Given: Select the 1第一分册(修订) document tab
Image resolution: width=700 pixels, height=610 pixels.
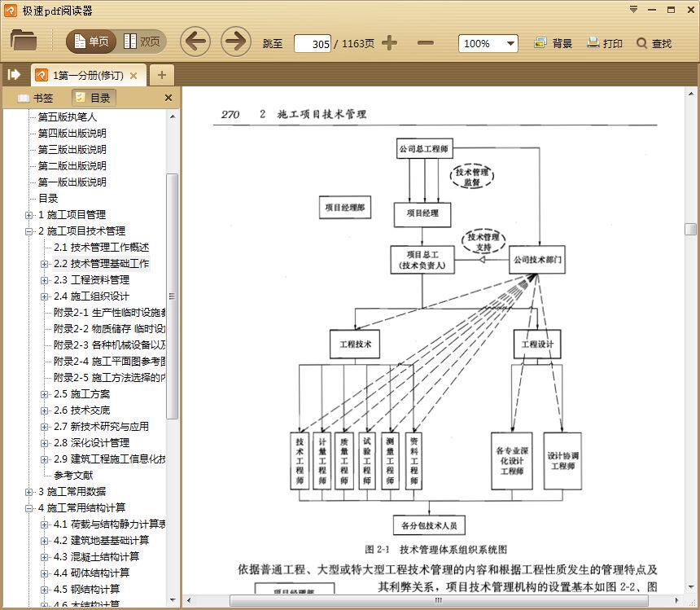Looking at the screenshot, I should [x=89, y=76].
